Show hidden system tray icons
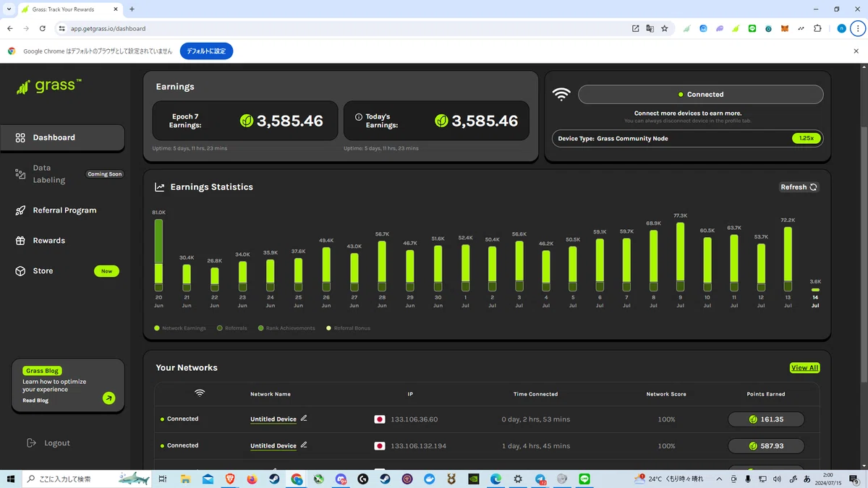Image resolution: width=868 pixels, height=488 pixels. pos(719,479)
